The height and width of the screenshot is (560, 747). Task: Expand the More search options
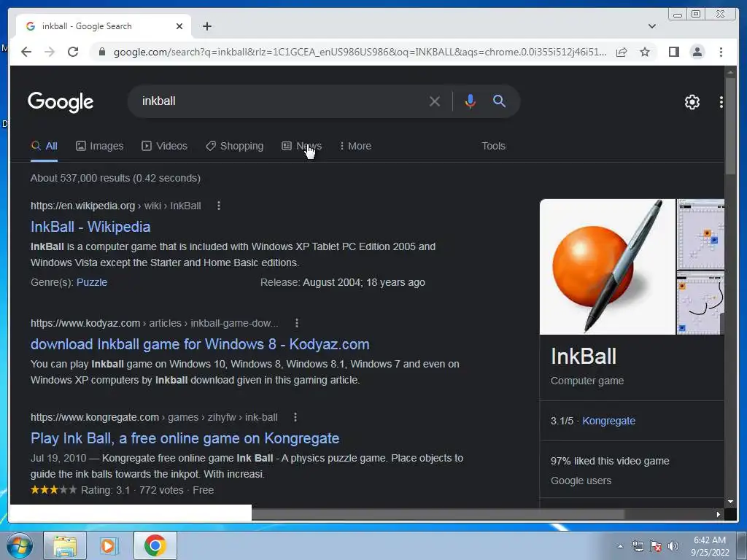point(355,146)
